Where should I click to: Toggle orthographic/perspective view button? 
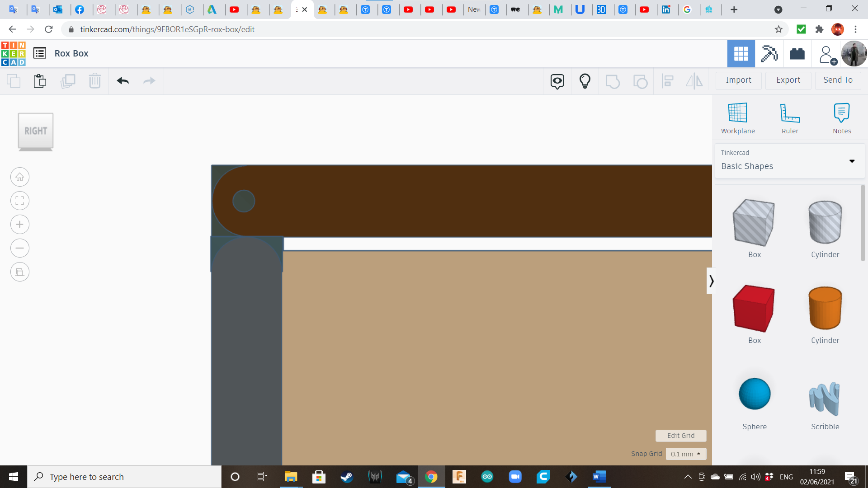point(20,272)
